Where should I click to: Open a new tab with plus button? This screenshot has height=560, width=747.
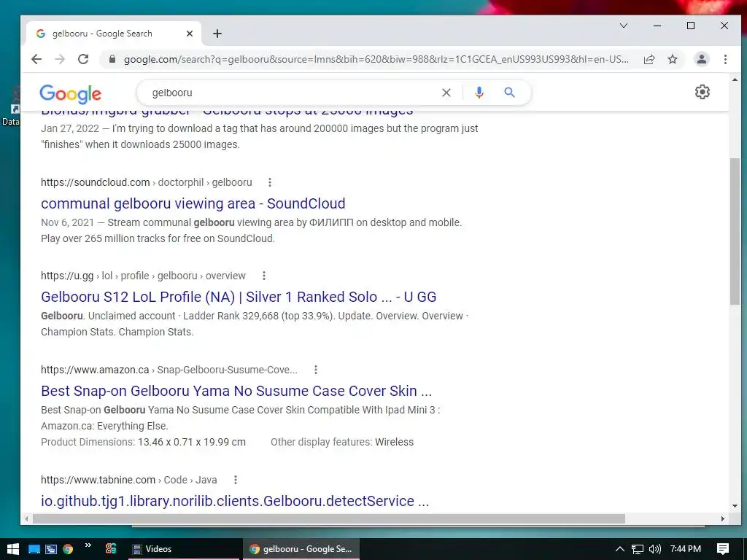click(x=217, y=34)
